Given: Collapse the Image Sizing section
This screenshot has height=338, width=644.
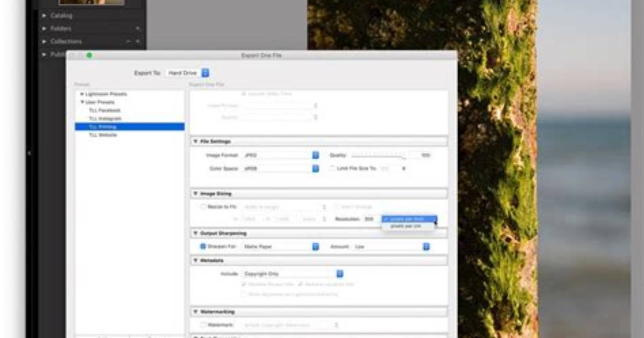Looking at the screenshot, I should tap(195, 193).
